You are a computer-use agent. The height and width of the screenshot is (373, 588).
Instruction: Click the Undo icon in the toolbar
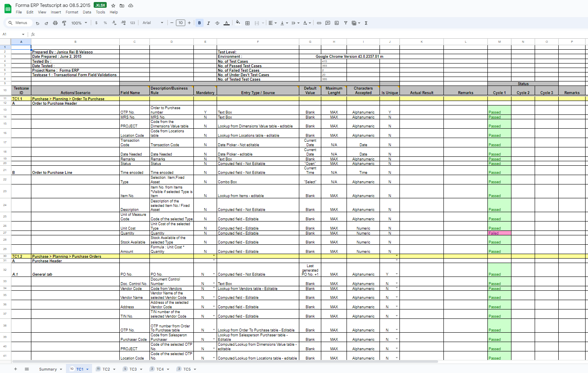tap(37, 23)
